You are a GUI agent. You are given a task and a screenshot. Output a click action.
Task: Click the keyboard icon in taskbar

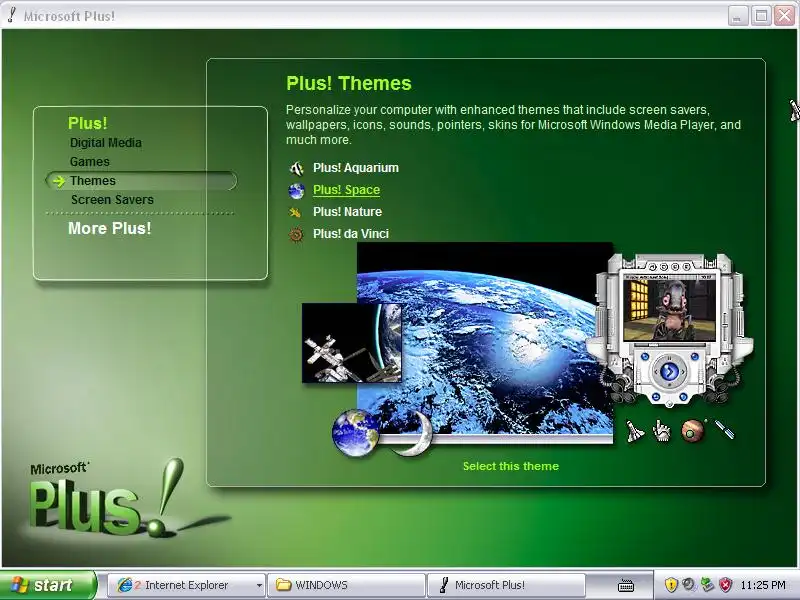[626, 585]
